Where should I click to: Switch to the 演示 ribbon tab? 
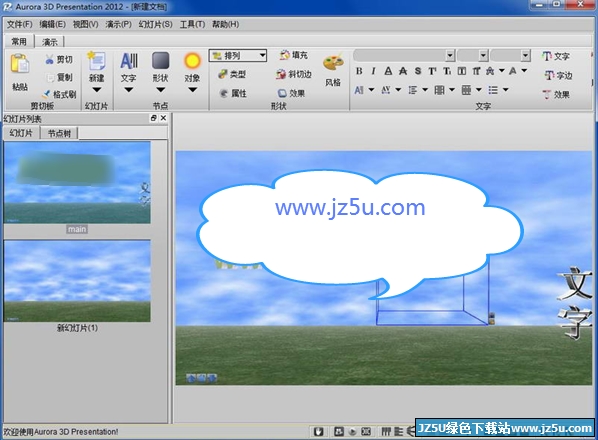(50, 42)
